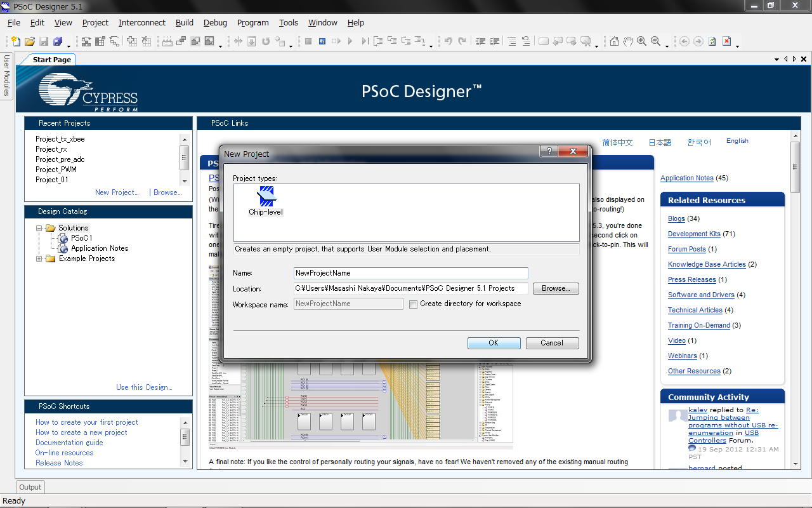Click the Undo arrow icon
812x508 pixels.
point(449,41)
